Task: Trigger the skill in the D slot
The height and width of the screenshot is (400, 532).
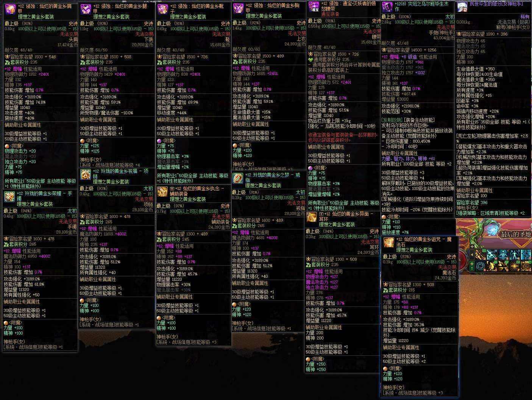Action: [504, 266]
